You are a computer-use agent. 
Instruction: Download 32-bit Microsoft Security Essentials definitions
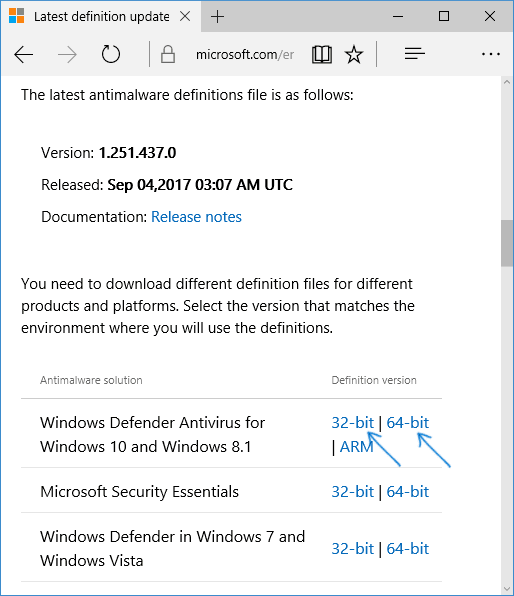click(x=352, y=491)
